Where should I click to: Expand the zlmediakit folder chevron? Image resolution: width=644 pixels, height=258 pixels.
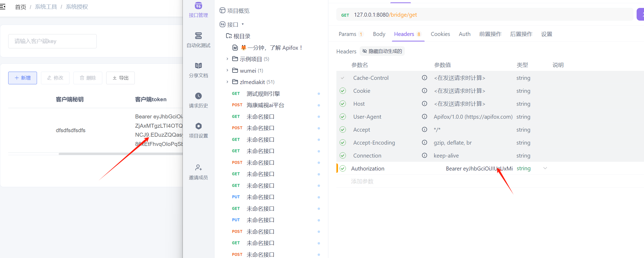click(x=227, y=82)
